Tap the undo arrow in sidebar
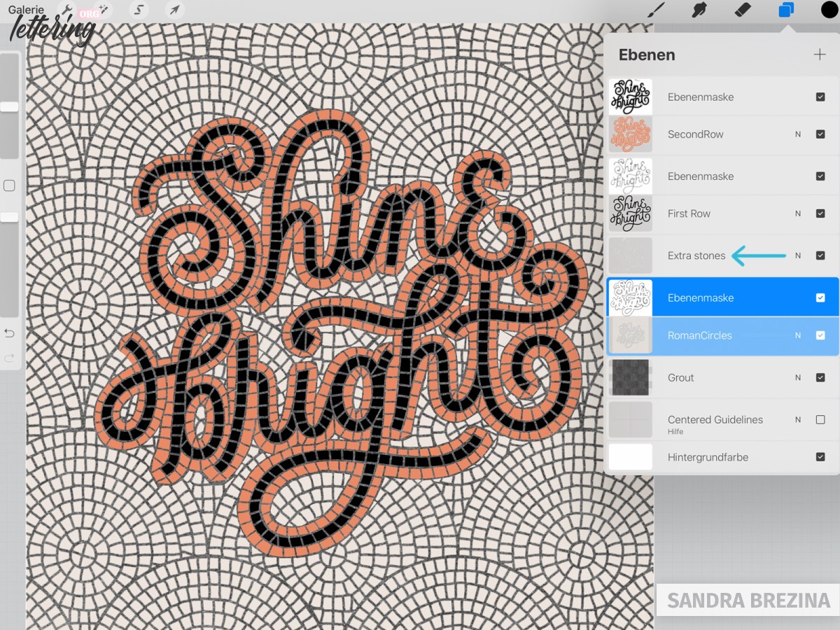The image size is (840, 630). (x=9, y=332)
